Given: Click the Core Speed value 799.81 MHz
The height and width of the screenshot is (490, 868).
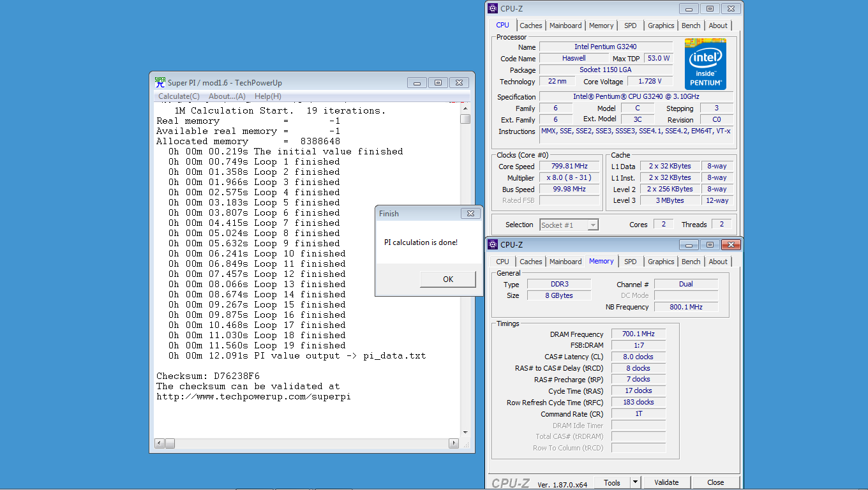Looking at the screenshot, I should click(x=569, y=166).
